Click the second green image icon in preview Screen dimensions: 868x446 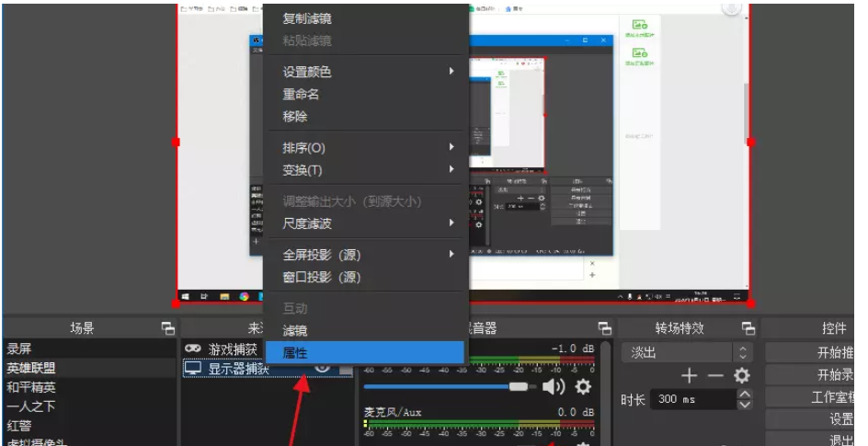tap(640, 53)
